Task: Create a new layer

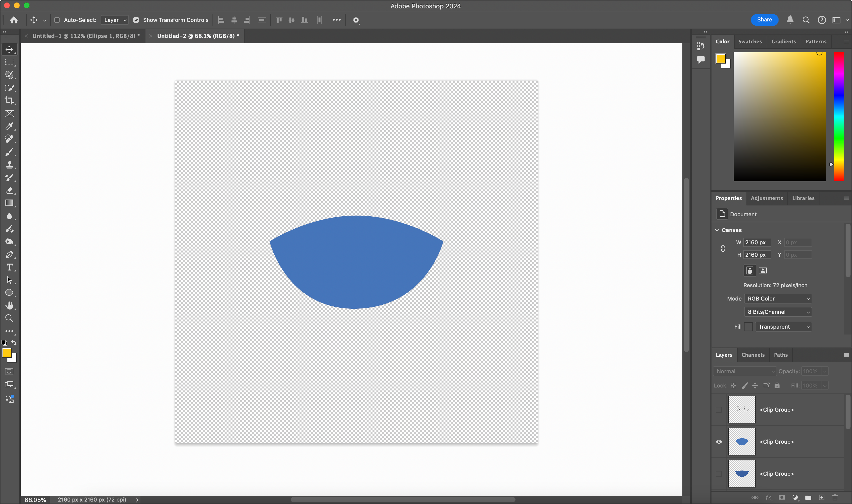Action: click(821, 497)
